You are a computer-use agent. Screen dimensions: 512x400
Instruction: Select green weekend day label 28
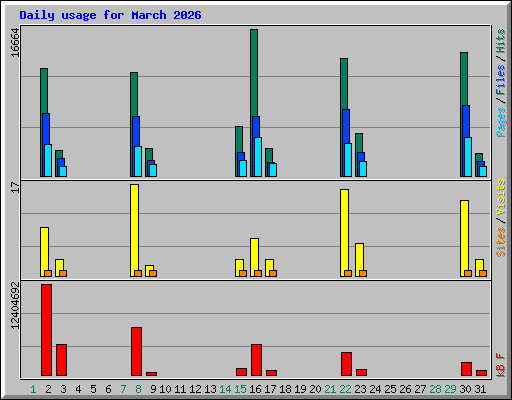tap(435, 389)
